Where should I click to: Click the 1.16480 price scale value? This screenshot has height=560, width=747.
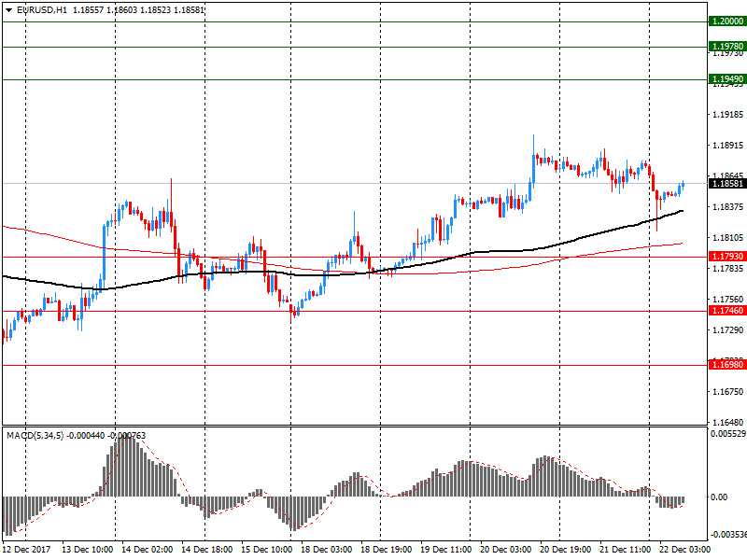(727, 422)
